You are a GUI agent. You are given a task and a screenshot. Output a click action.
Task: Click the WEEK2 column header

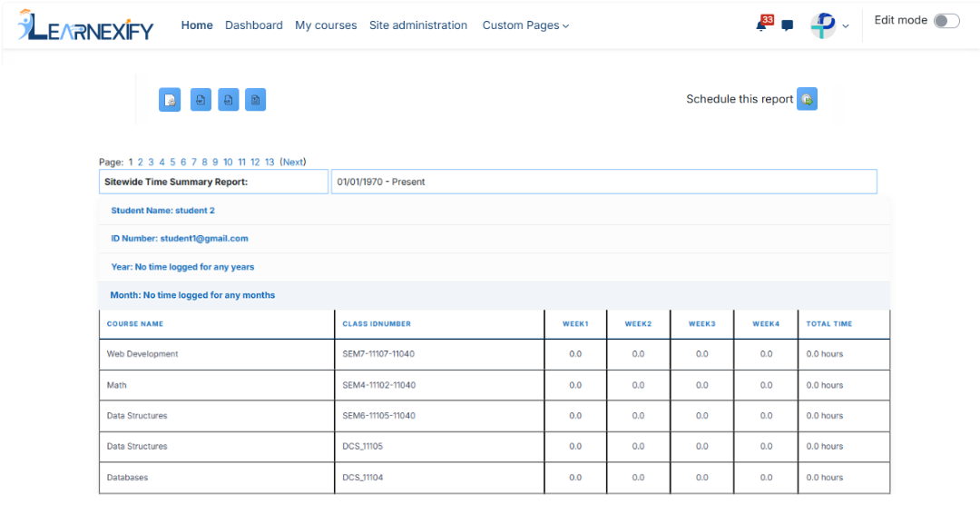click(638, 324)
